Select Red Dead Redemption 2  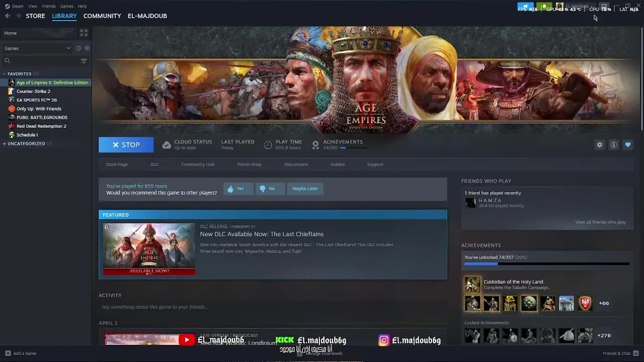coord(41,126)
